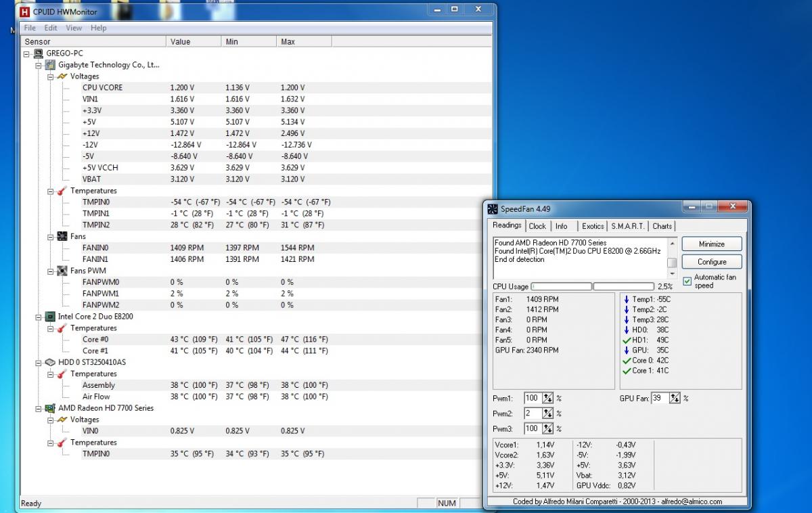Click the down arrow icon beside Temp1
This screenshot has width=812, height=513.
click(x=627, y=299)
